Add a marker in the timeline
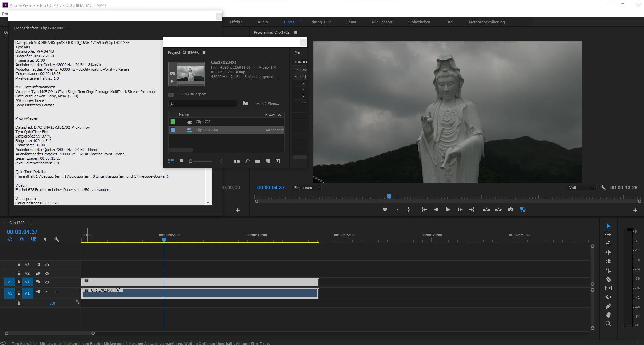The height and width of the screenshot is (345, 644). coord(45,239)
